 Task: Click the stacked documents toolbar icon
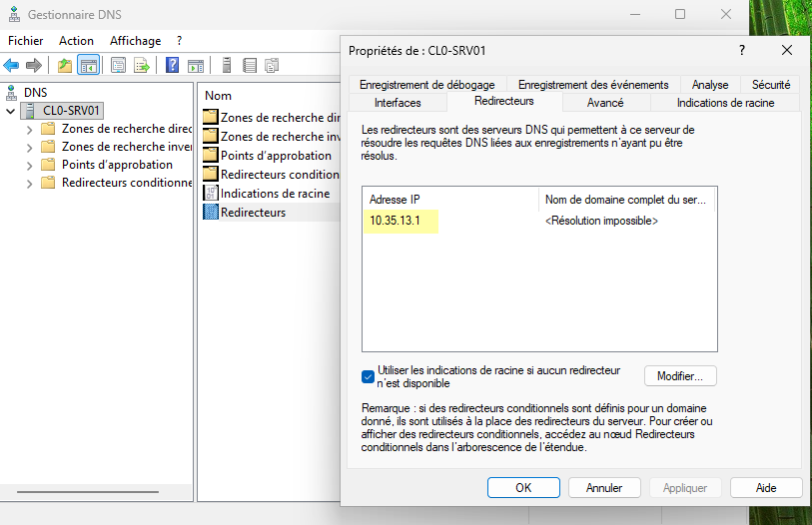pyautogui.click(x=272, y=65)
